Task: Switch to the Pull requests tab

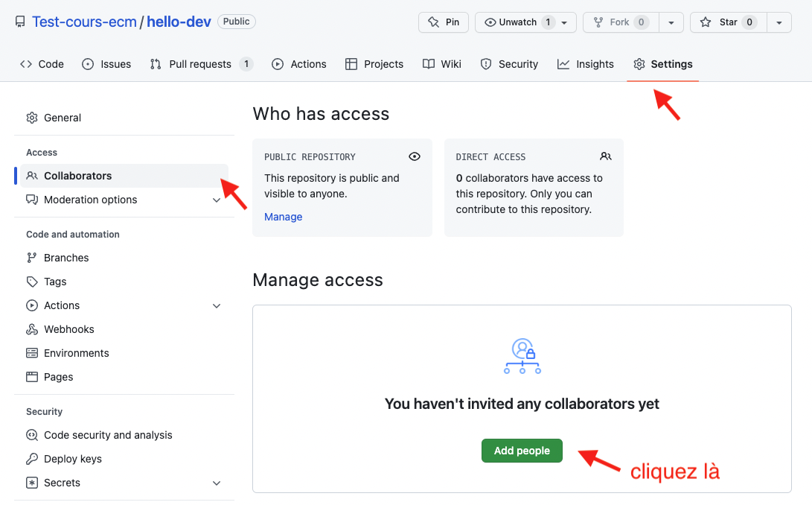Action: [200, 64]
